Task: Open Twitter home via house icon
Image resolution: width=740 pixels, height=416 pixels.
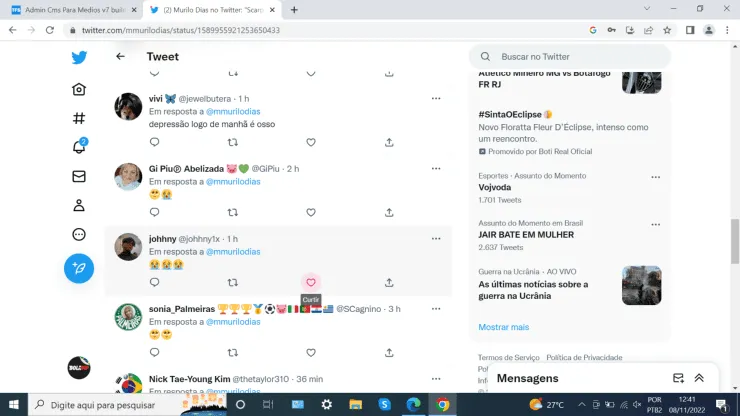Action: pyautogui.click(x=79, y=89)
